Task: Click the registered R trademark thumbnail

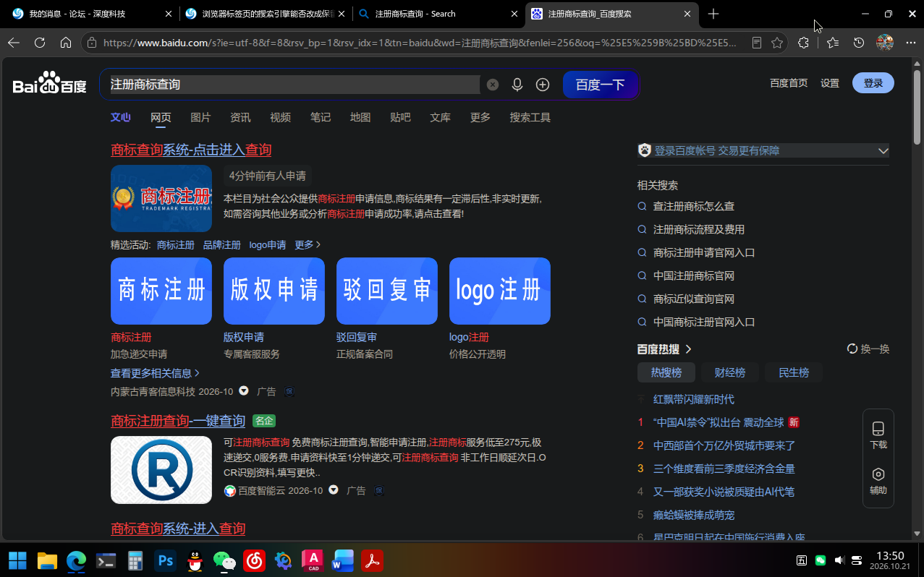Action: (161, 469)
